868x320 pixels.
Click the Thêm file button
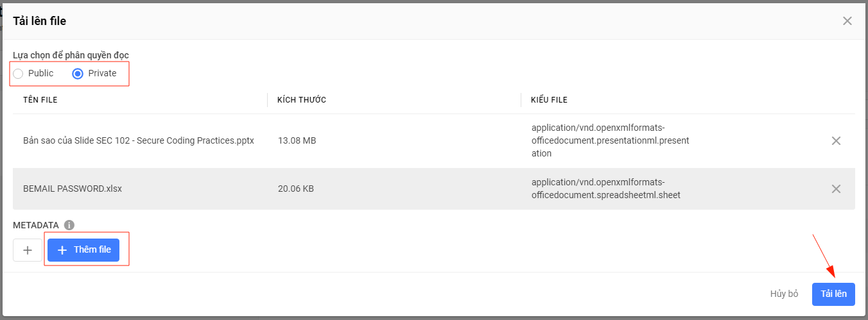coord(83,250)
